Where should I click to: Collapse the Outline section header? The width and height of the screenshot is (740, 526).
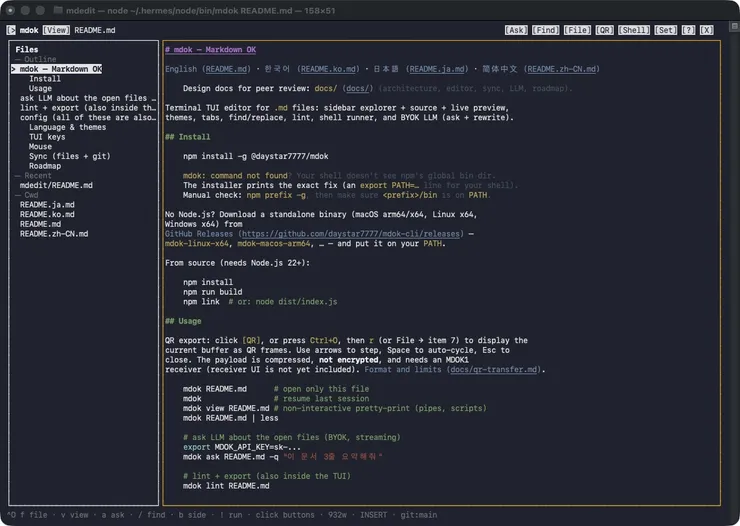(36, 59)
